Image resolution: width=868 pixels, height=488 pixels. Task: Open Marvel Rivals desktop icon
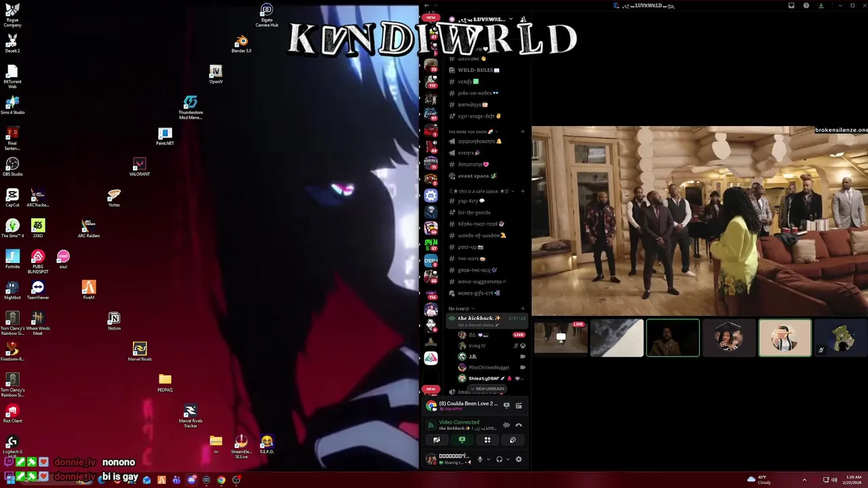click(x=140, y=352)
